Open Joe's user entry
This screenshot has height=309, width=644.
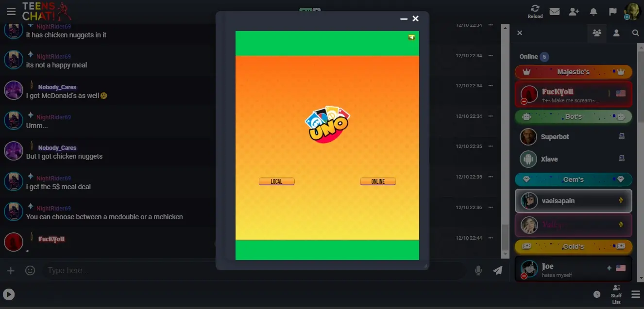tap(574, 269)
